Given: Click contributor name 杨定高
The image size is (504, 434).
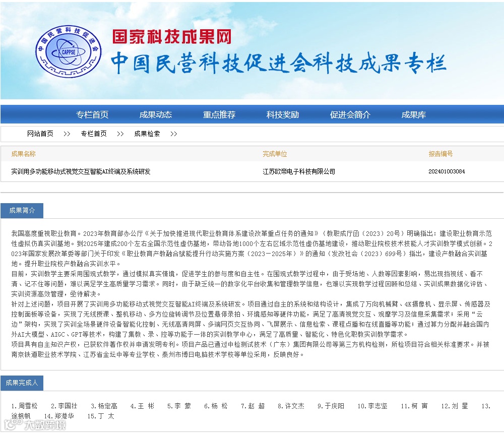Looking at the screenshot, I should click(x=108, y=406).
